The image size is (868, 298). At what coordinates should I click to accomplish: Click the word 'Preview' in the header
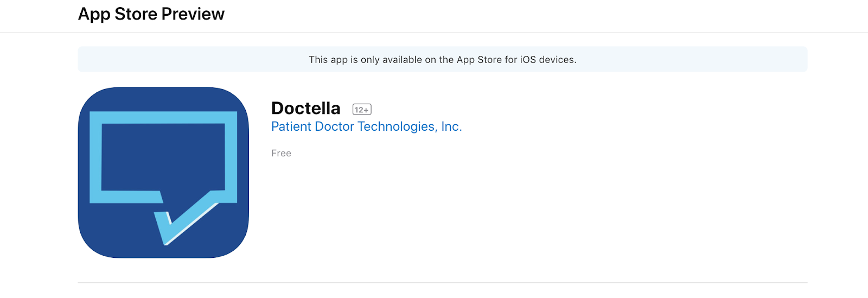(x=193, y=14)
